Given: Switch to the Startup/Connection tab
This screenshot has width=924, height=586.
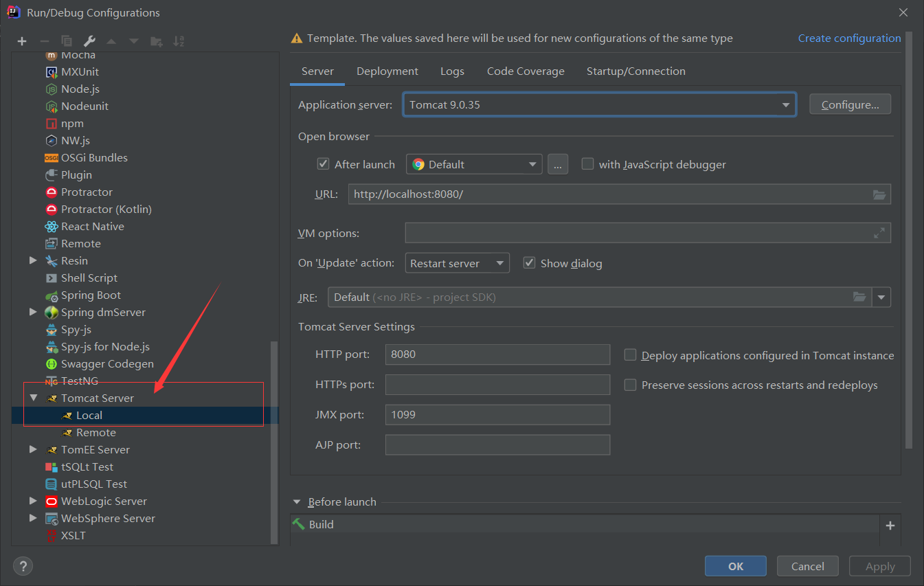Looking at the screenshot, I should [635, 71].
